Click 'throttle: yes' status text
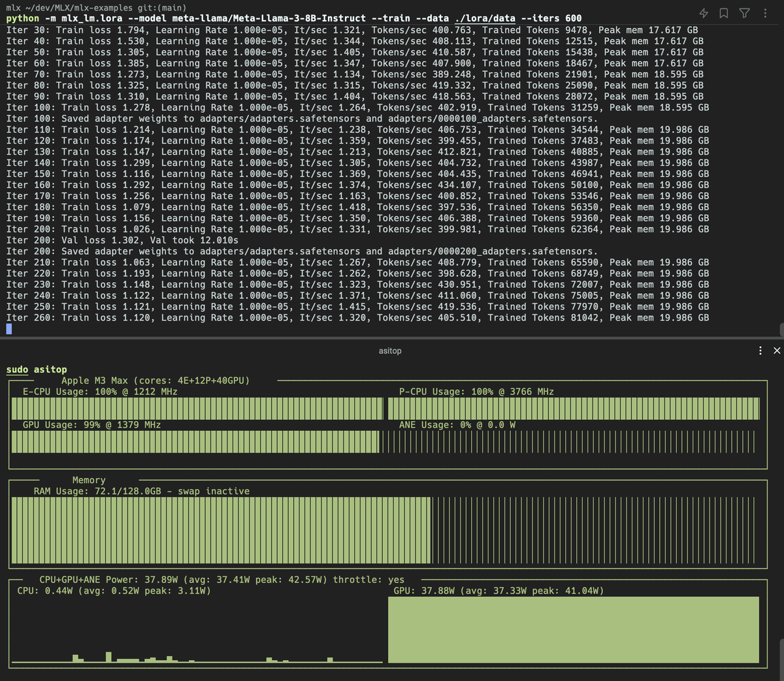784x681 pixels. pos(368,580)
